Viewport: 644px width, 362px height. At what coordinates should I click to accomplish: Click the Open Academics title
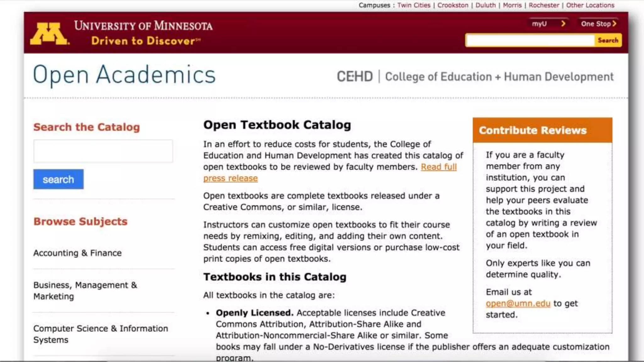124,75
